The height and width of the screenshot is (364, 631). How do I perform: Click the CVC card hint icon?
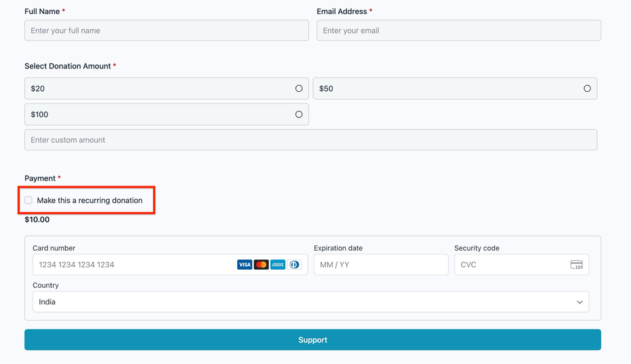(x=577, y=265)
